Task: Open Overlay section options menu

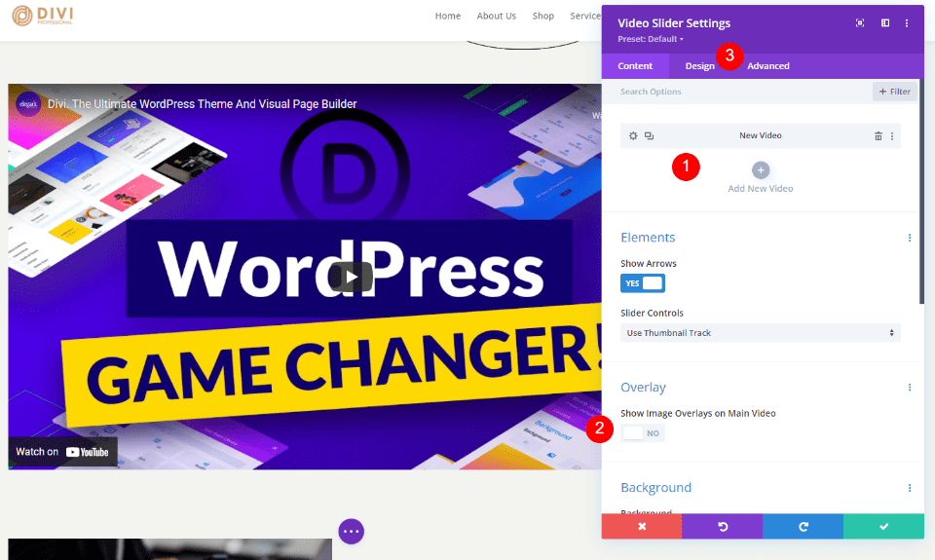Action: 910,388
